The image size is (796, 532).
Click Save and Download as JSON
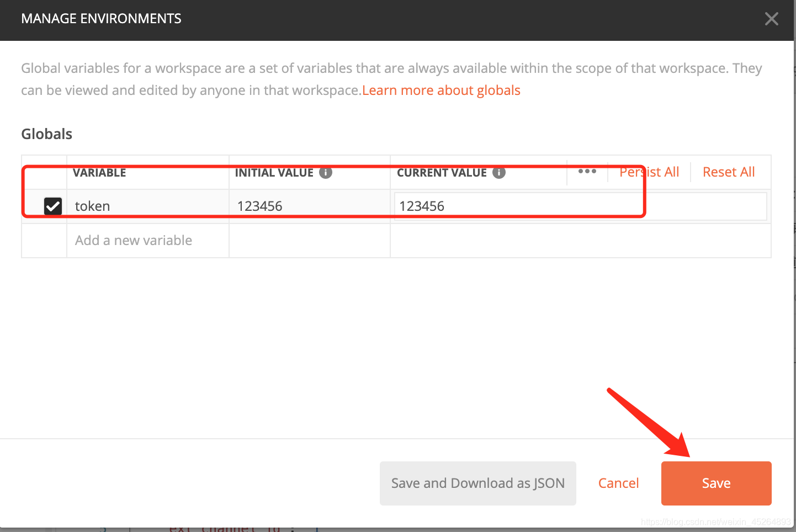[x=478, y=483]
